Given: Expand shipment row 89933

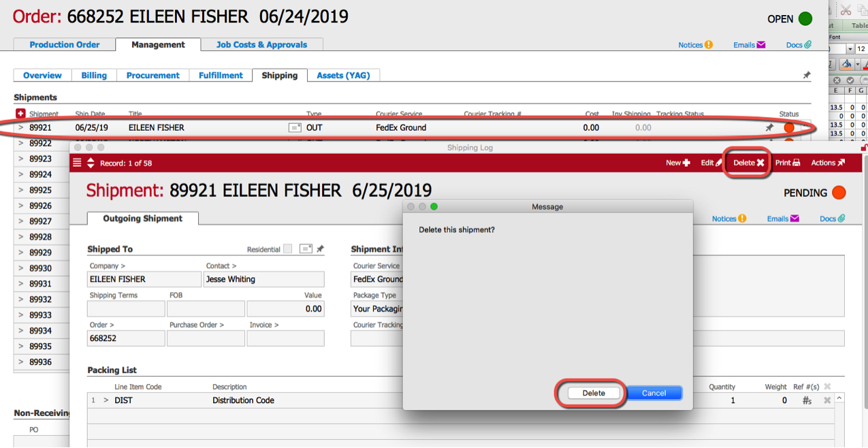Looking at the screenshot, I should (x=20, y=315).
